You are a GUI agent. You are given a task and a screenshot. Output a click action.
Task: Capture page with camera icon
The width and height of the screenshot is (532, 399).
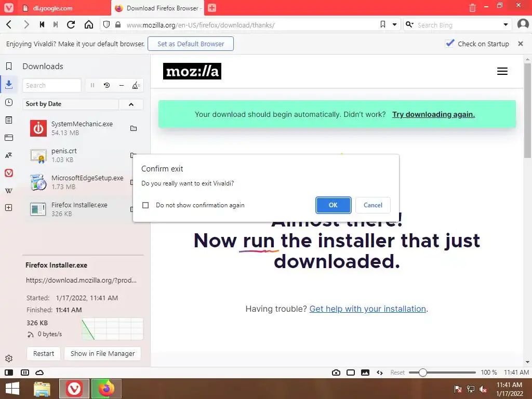point(336,373)
